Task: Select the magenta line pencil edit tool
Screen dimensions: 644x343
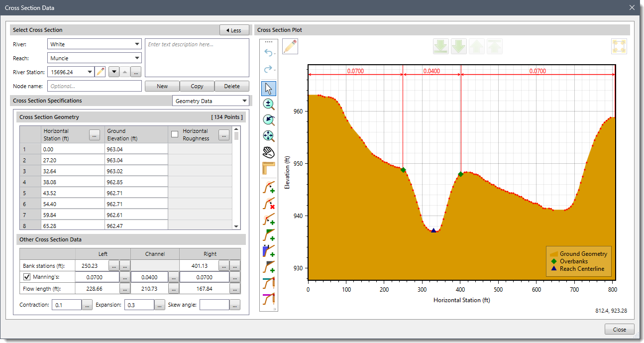Action: coord(269,299)
